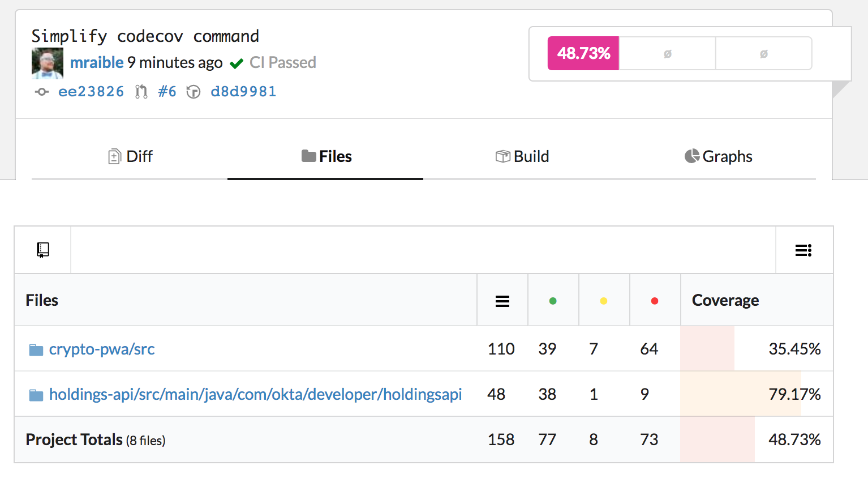Open the list view options icon
The width and height of the screenshot is (868, 478).
[803, 250]
